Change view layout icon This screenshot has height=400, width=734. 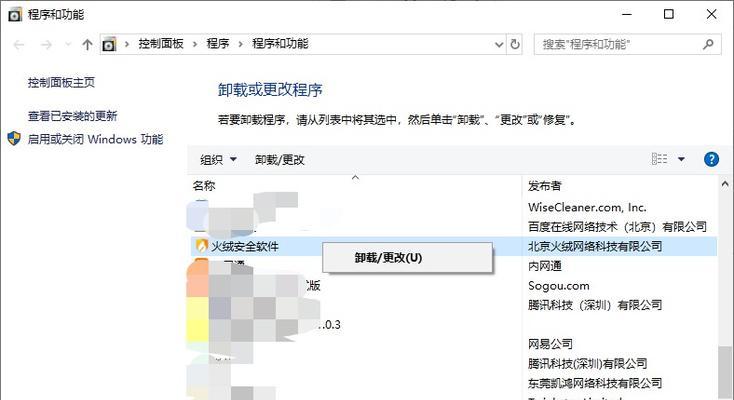(x=659, y=159)
